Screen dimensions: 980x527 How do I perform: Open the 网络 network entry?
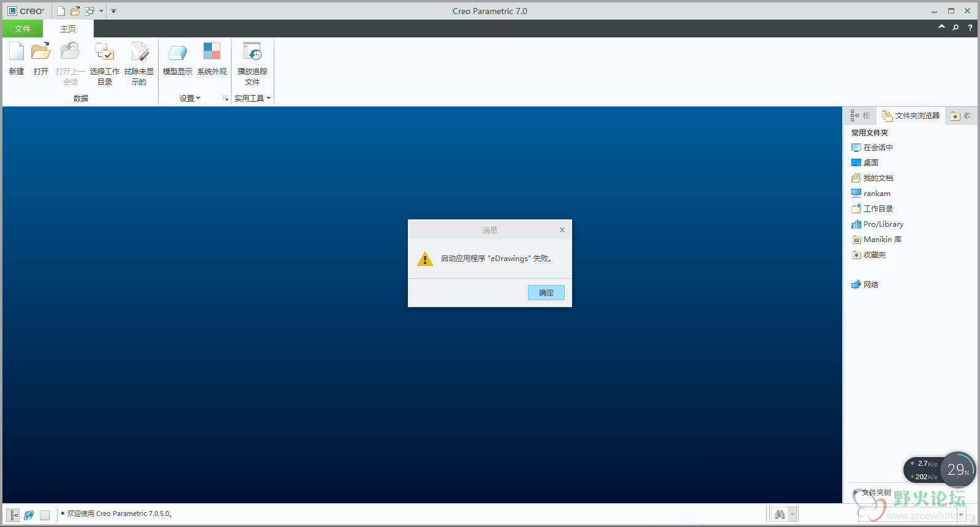(865, 284)
